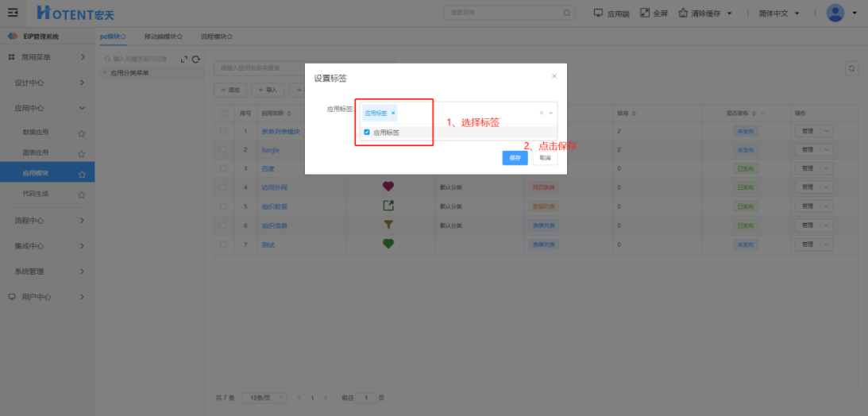Click the 添加 add button

pos(230,90)
